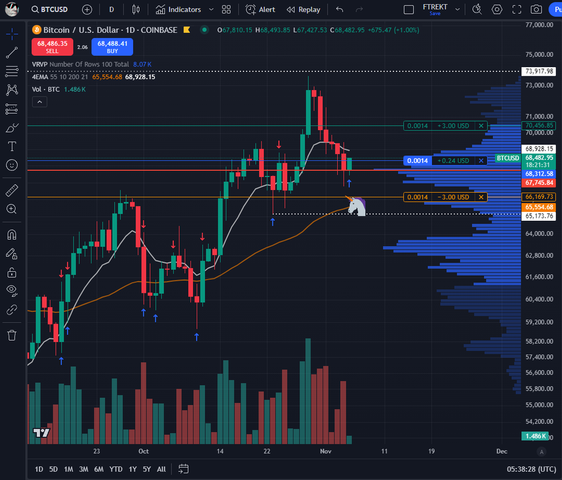Screen dimensions: 562x480
Task: Delete drawings with the trash icon
Action: click(x=11, y=335)
